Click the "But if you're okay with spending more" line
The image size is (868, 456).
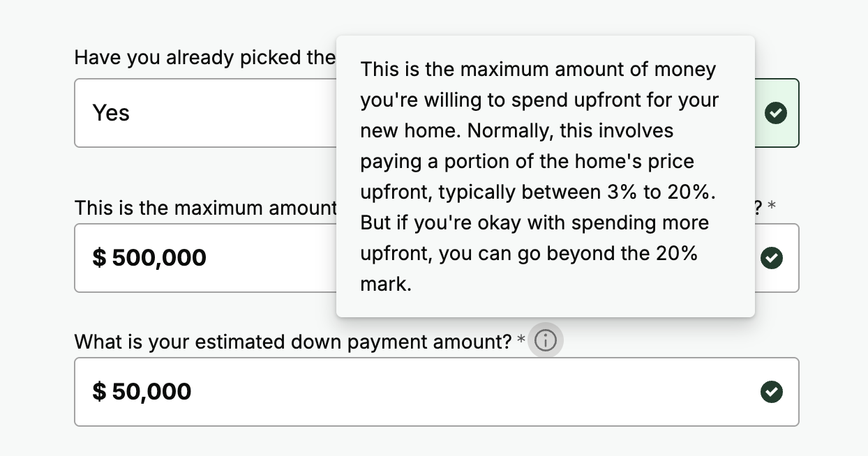coord(534,223)
